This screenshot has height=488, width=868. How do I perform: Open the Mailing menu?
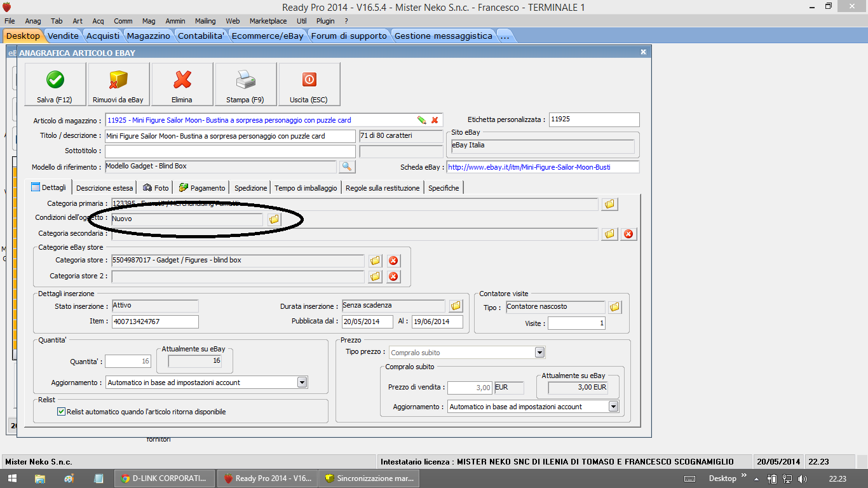205,21
